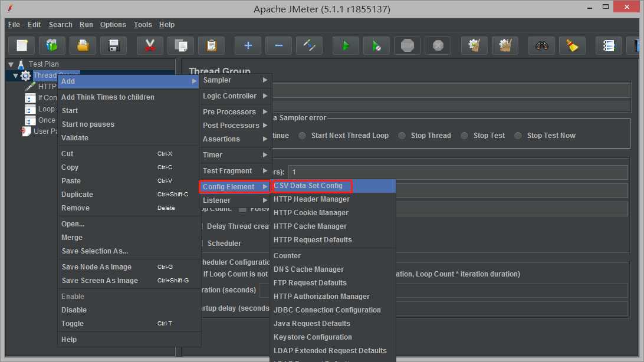
Task: Click the Number of Threads input field
Action: [458, 172]
